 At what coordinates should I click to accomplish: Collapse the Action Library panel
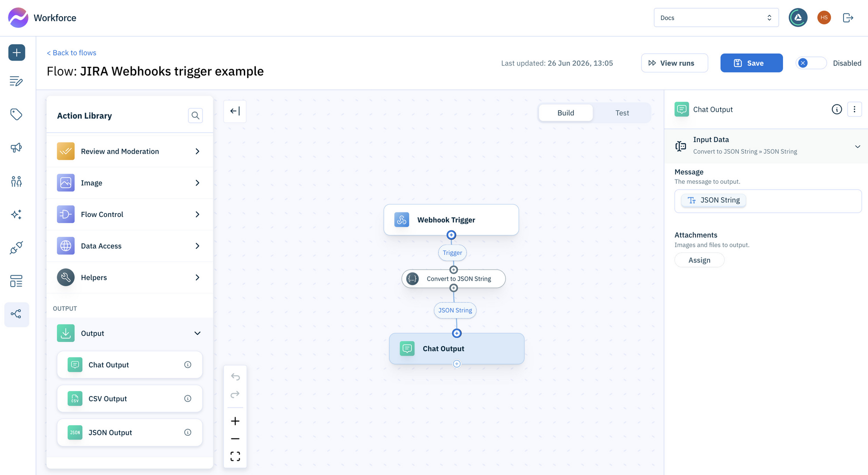point(235,111)
